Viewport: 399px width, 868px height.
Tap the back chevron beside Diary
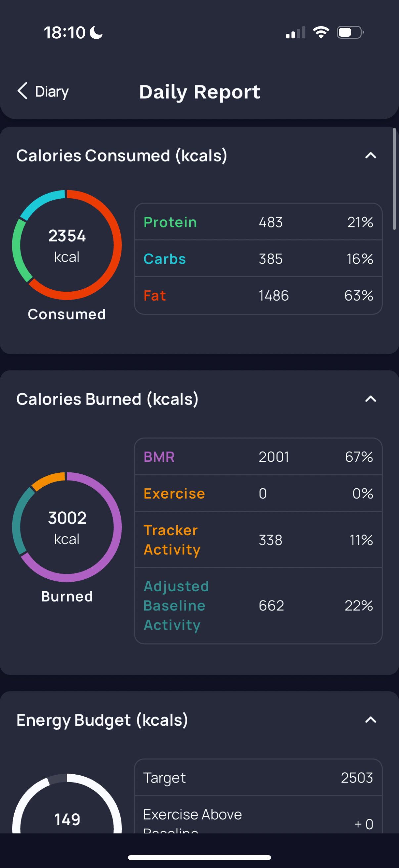click(x=22, y=91)
